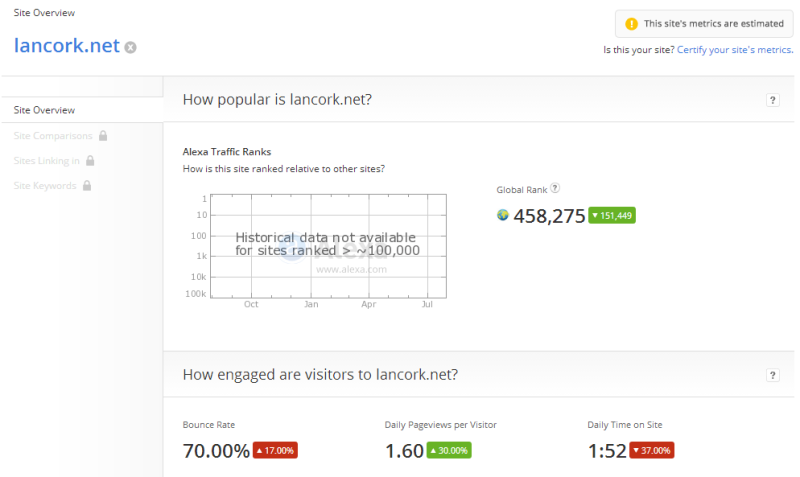
Task: Click the Global Rank info question icon
Action: click(x=555, y=188)
